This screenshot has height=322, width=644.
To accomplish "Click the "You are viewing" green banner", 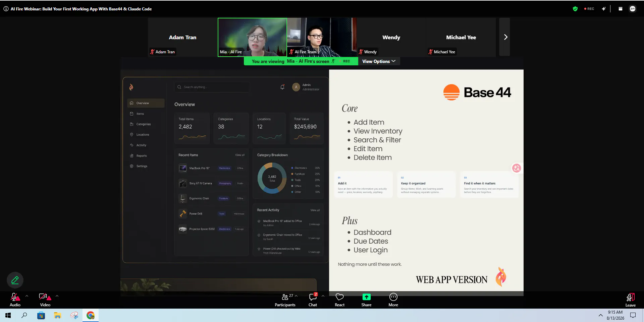I will (301, 61).
